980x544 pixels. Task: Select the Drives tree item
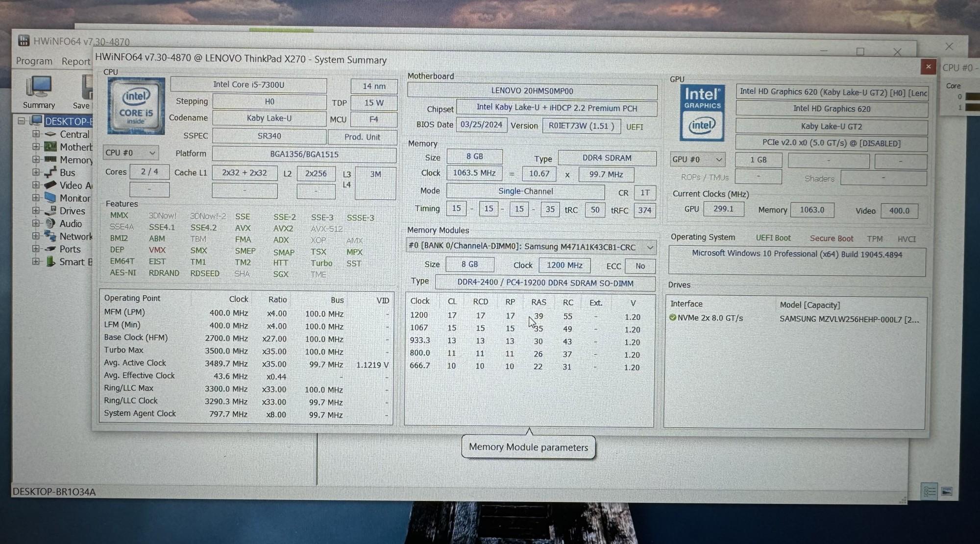point(73,211)
